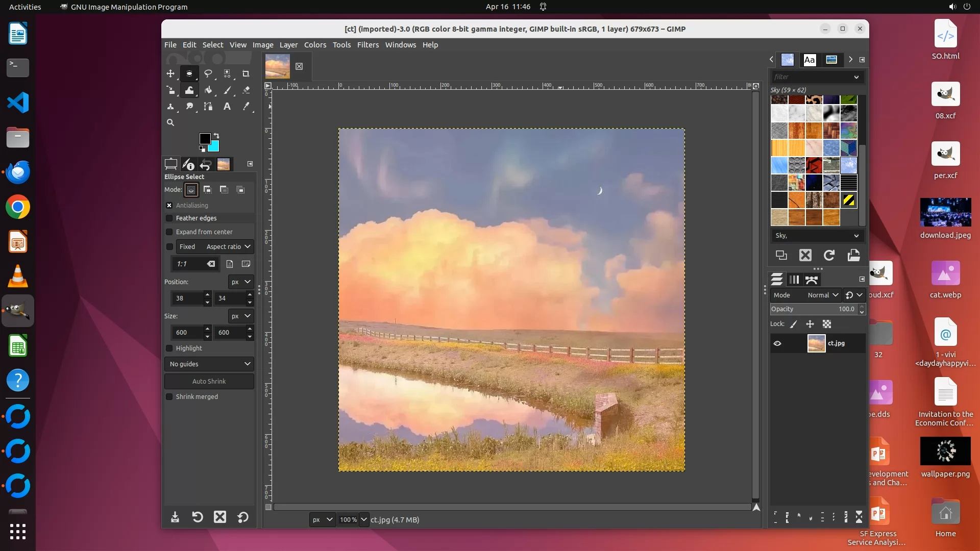The width and height of the screenshot is (980, 551).
Task: Select the Text tool
Action: pos(227,107)
